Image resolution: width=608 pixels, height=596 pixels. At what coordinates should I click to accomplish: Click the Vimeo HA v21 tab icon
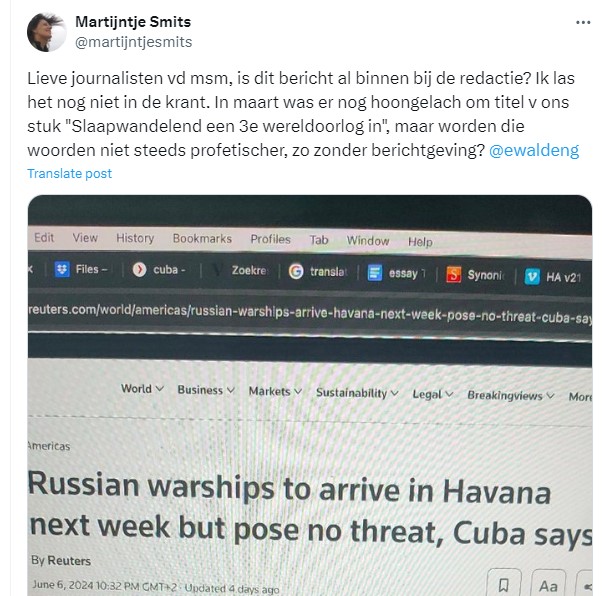(532, 277)
